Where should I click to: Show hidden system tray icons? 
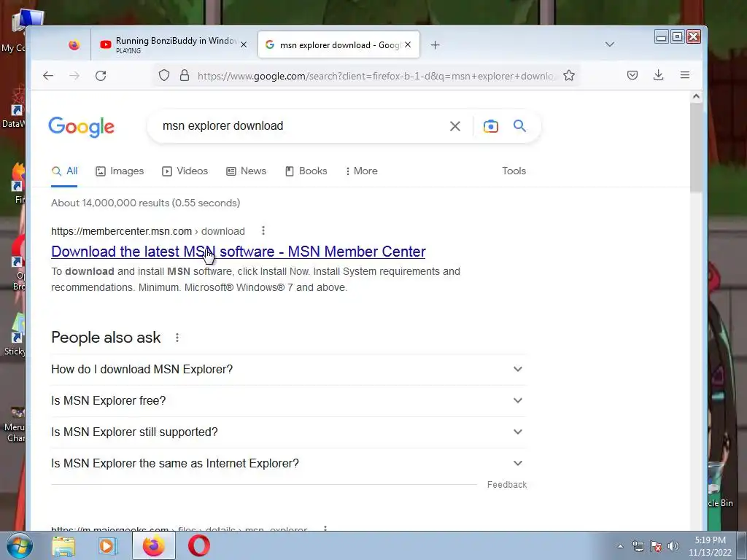coord(620,546)
